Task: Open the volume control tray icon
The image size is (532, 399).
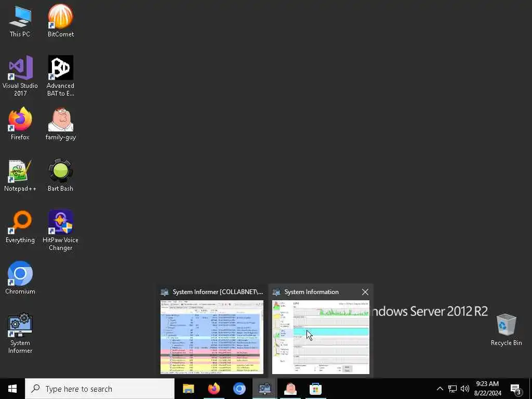Action: coord(465,389)
